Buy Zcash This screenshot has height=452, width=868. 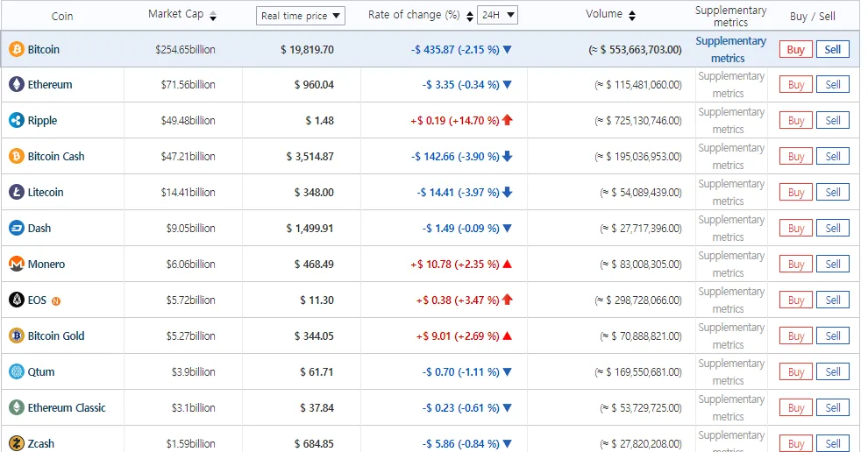point(796,444)
